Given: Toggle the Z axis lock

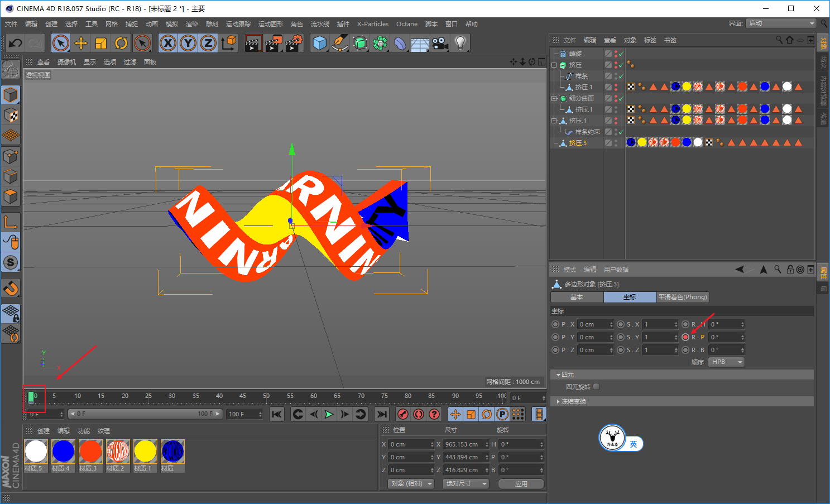Looking at the screenshot, I should click(x=208, y=43).
